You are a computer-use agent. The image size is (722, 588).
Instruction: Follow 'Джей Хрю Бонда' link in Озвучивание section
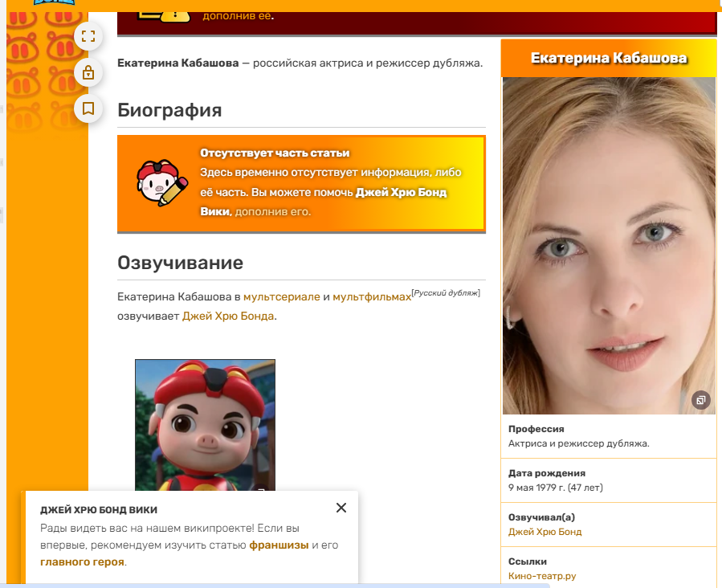point(228,316)
